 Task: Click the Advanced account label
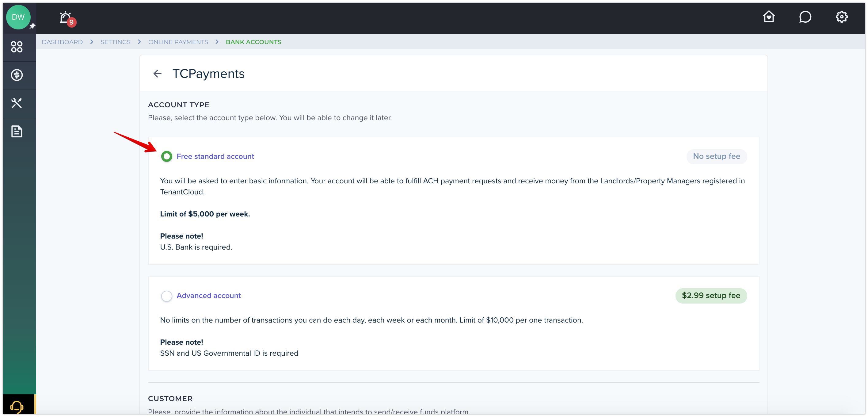pyautogui.click(x=209, y=296)
